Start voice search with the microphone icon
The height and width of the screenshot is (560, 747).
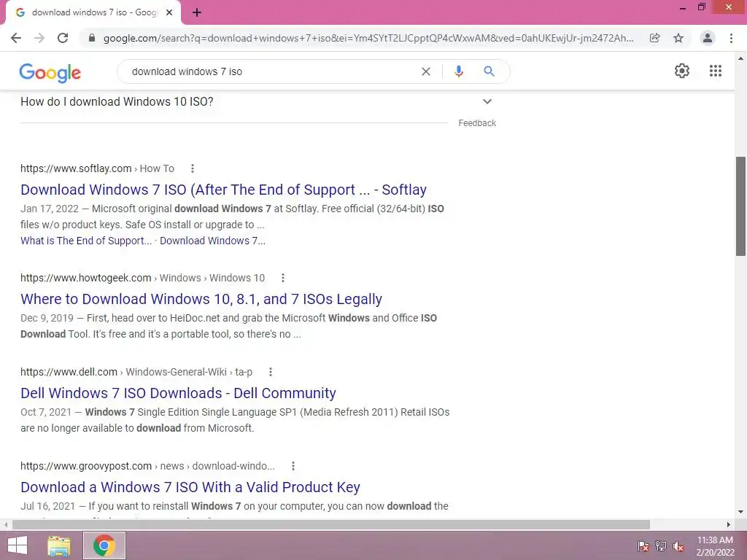click(459, 71)
